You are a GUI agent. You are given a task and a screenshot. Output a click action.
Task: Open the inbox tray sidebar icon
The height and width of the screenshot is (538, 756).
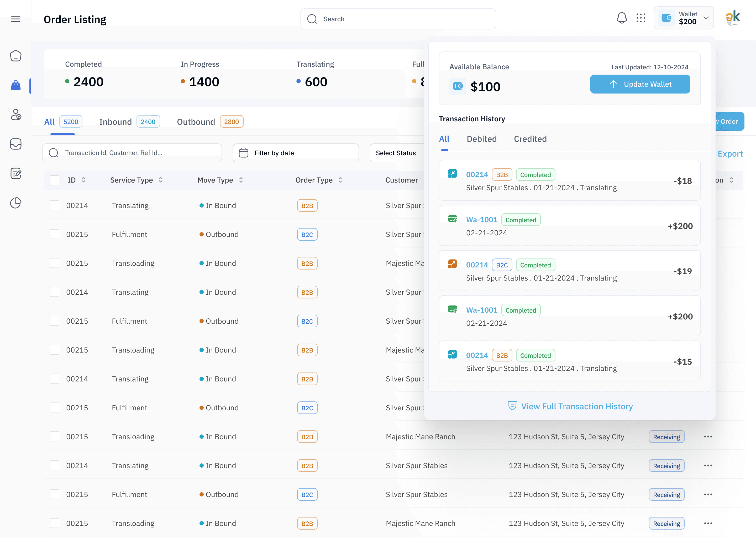pyautogui.click(x=15, y=144)
